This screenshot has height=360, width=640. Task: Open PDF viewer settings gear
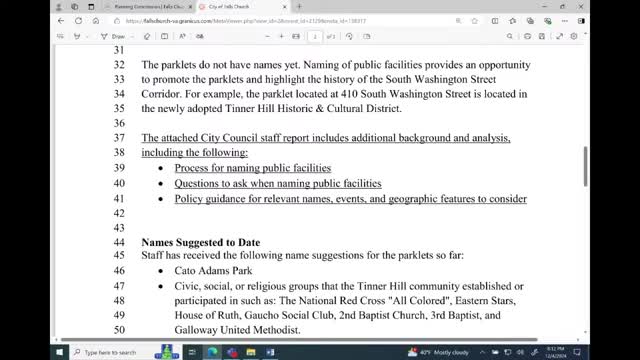(x=574, y=36)
